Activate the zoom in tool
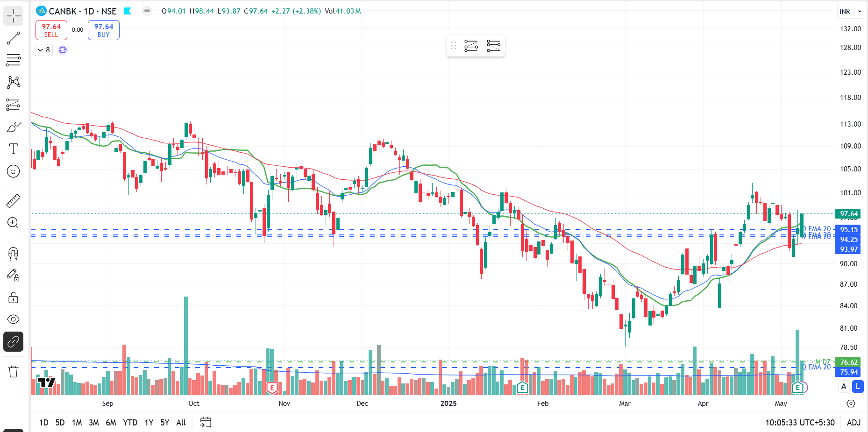Image resolution: width=868 pixels, height=432 pixels. [14, 223]
